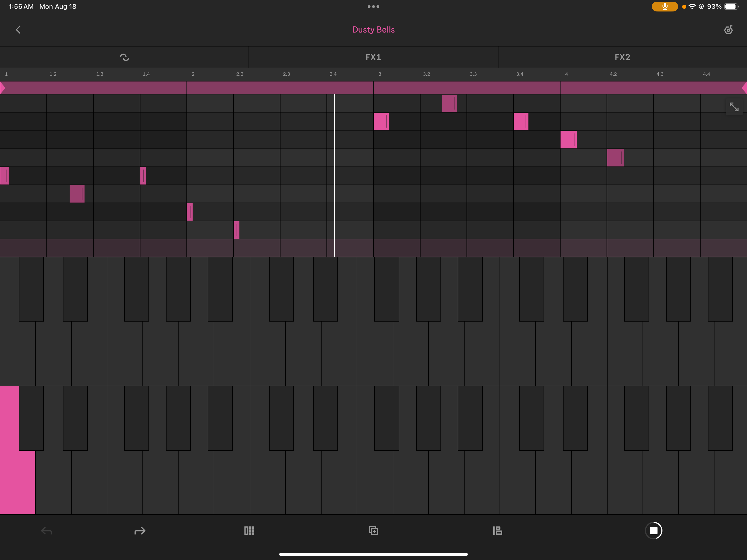Screen dimensions: 747x560
Task: Go back using the left chevron
Action: click(18, 30)
